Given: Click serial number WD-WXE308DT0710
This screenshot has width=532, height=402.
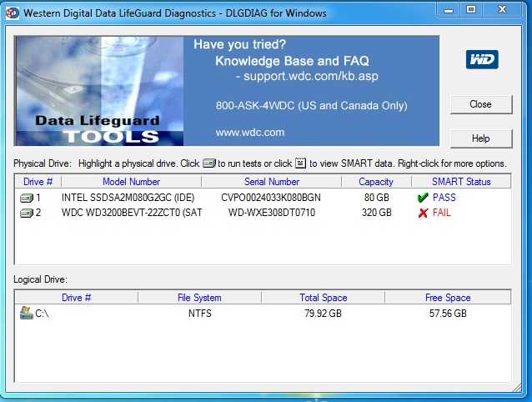Looking at the screenshot, I should [272, 213].
